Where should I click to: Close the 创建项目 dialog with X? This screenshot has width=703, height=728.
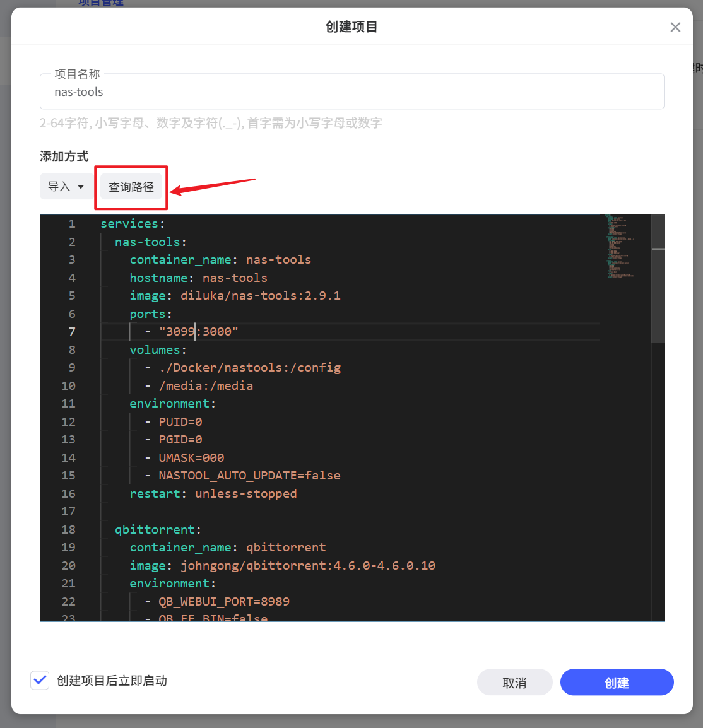click(675, 27)
